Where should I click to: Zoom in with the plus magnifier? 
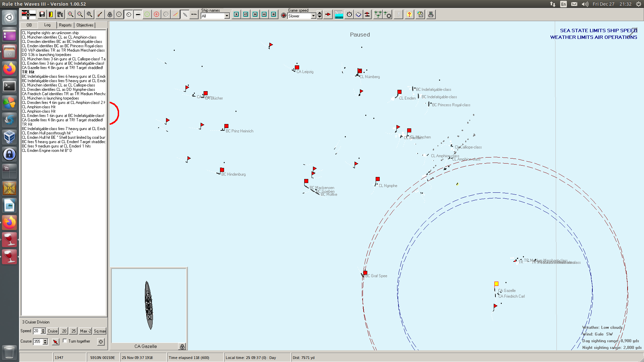(70, 14)
